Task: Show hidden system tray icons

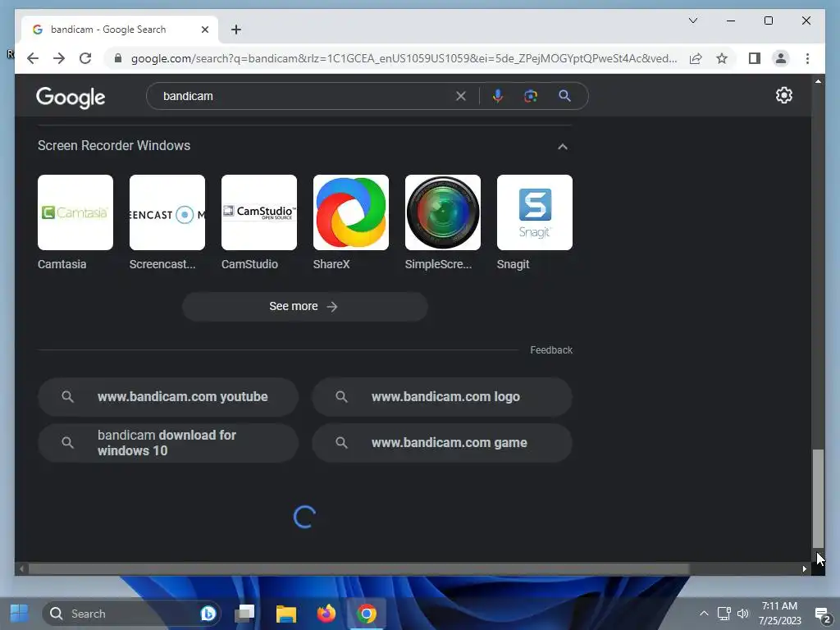Action: 704,614
